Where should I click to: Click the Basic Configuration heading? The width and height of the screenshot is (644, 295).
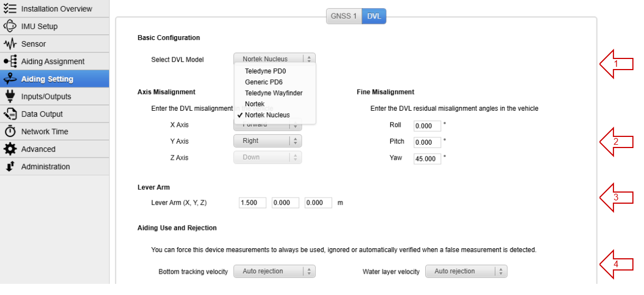[x=169, y=38]
